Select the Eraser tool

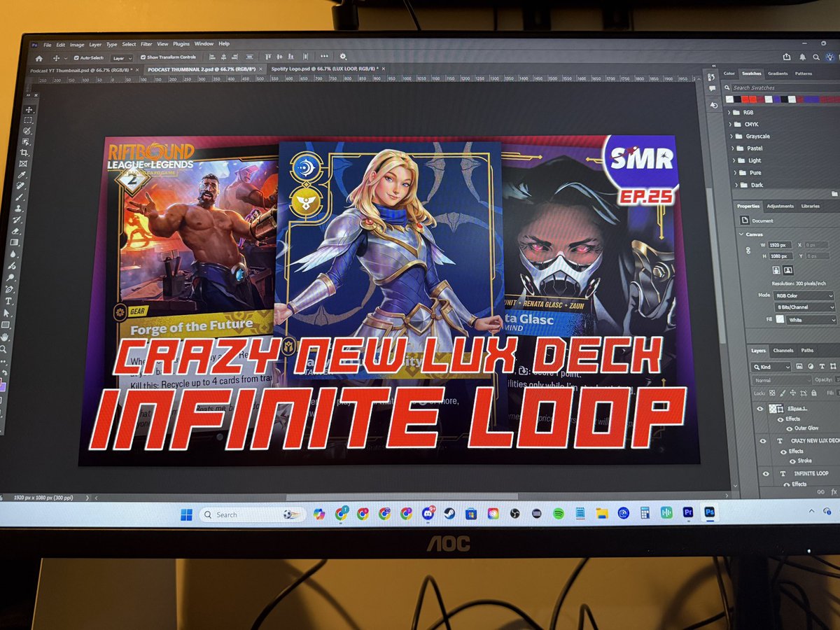coord(15,231)
